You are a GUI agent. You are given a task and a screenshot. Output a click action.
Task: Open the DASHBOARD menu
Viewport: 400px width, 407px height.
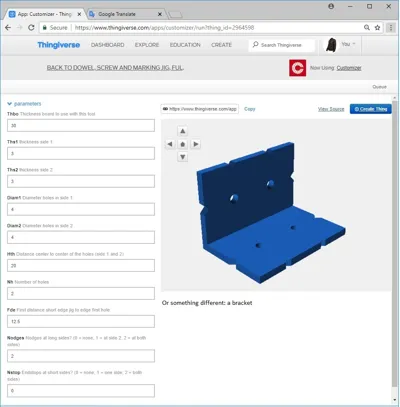point(108,45)
